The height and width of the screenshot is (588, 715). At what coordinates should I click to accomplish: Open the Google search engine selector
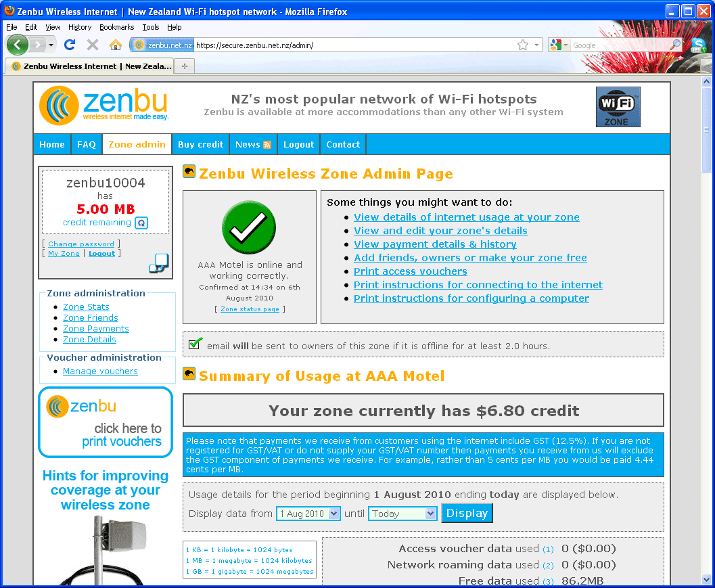(x=559, y=45)
